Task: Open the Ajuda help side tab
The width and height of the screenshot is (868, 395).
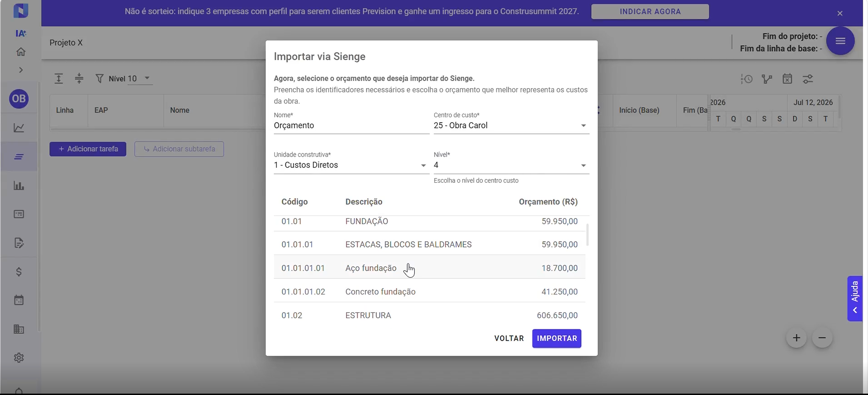Action: pos(855,299)
